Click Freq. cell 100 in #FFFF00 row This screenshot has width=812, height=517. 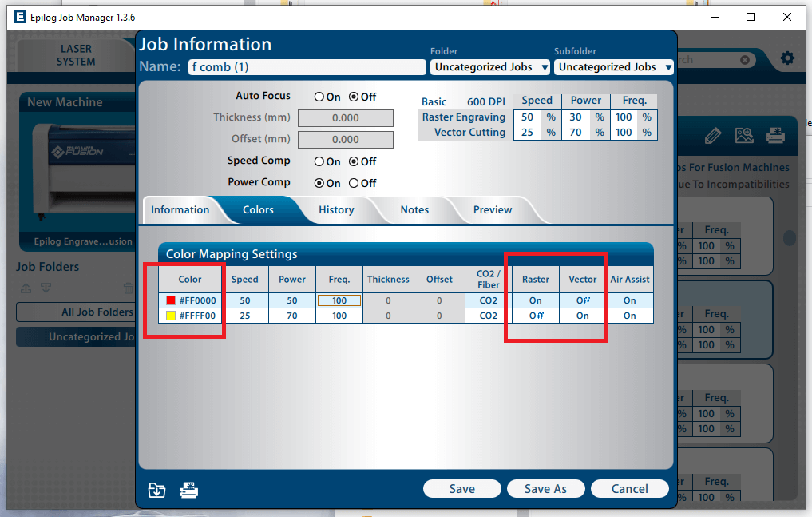[339, 316]
